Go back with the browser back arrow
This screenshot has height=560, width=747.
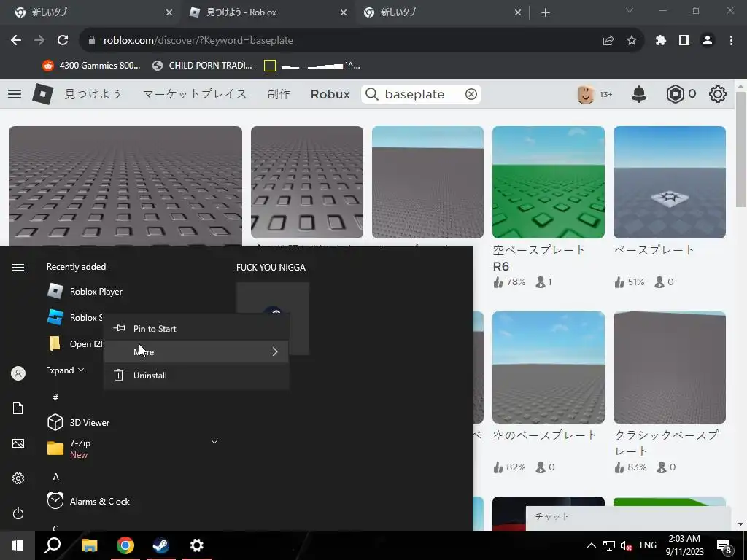[x=16, y=41]
